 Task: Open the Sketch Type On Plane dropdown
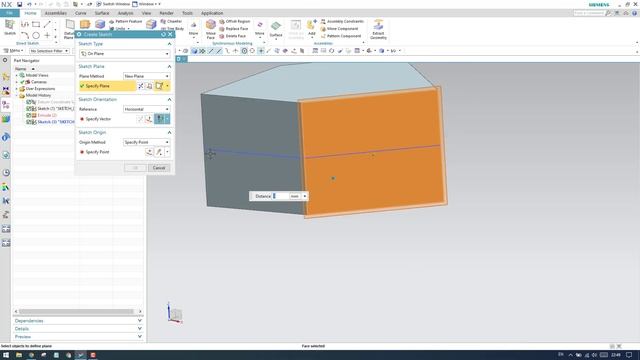(x=124, y=53)
